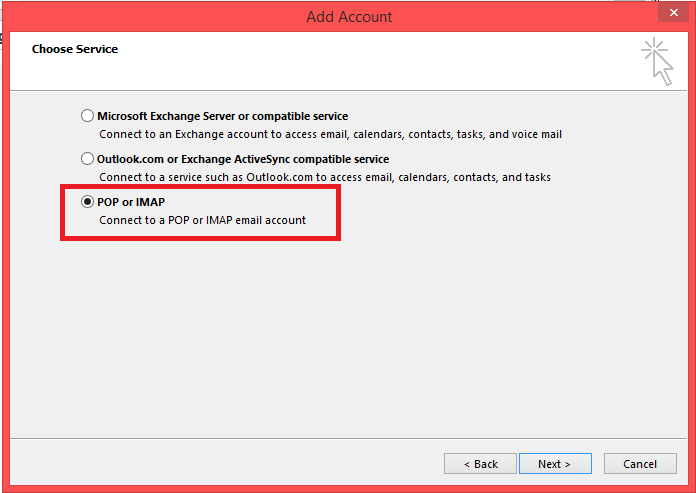Cancel the Add Account wizard

[x=640, y=464]
